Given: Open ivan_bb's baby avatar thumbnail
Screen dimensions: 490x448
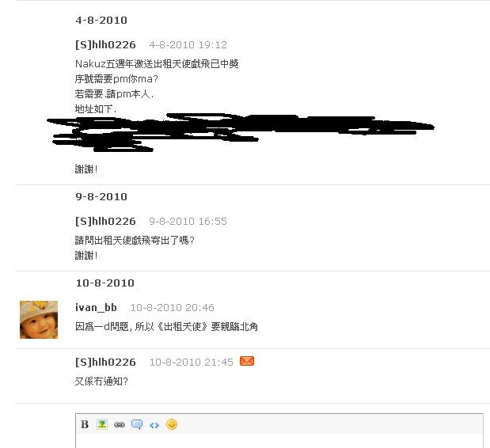Looking at the screenshot, I should [x=39, y=320].
